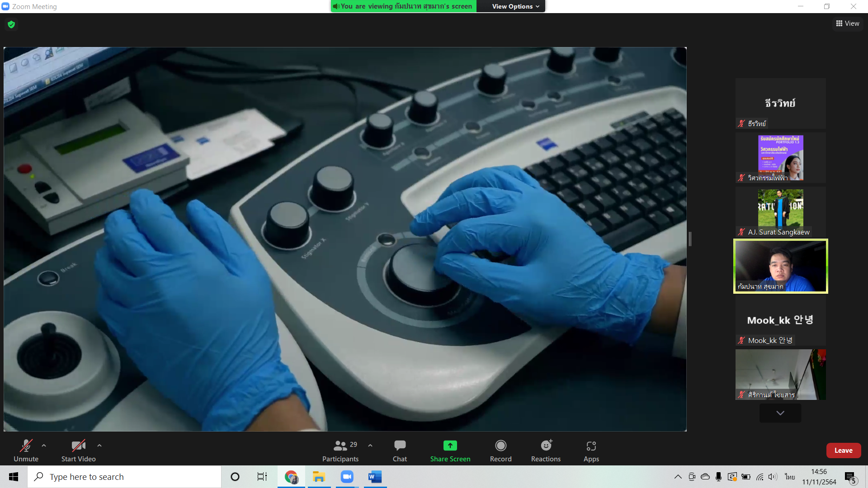Click the green encryption shield icon
Image resolution: width=868 pixels, height=488 pixels.
click(x=11, y=24)
